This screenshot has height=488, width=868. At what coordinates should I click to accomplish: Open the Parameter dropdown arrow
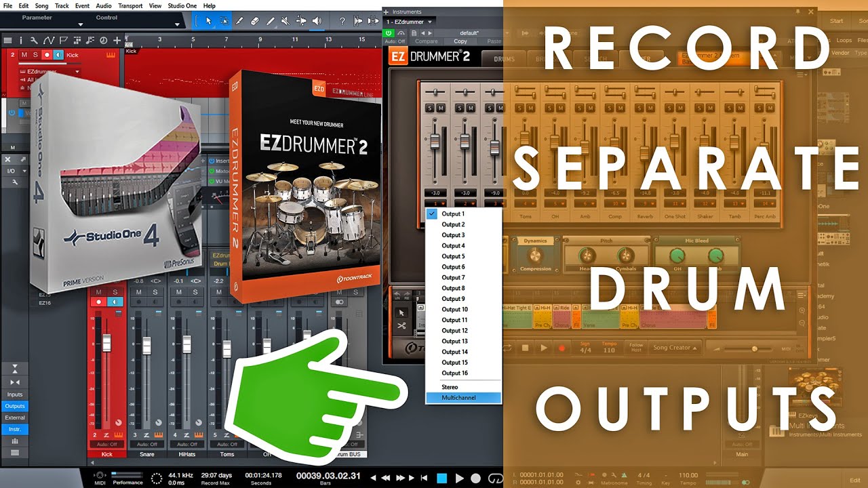pos(81,25)
